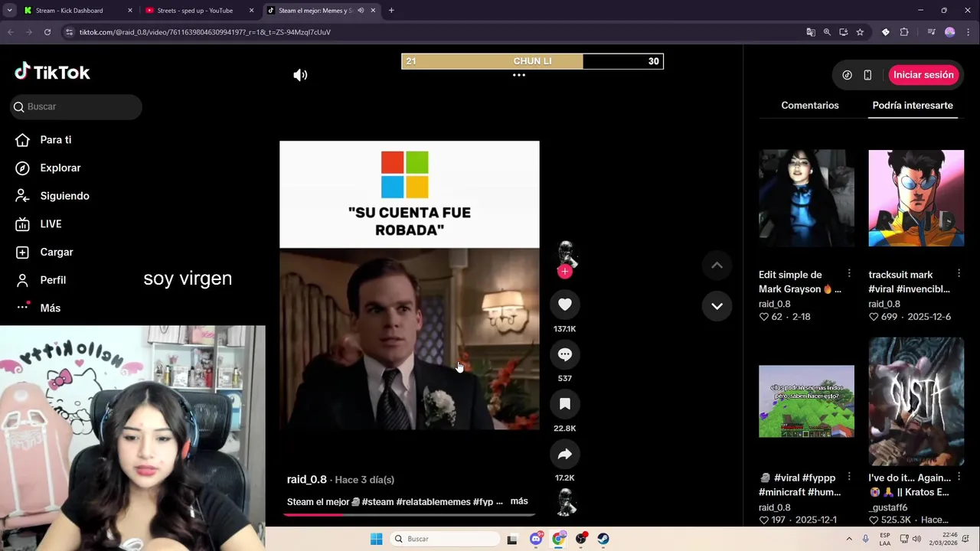The width and height of the screenshot is (980, 551).
Task: Follow raid_0.8 with the red plus button
Action: coord(565,272)
